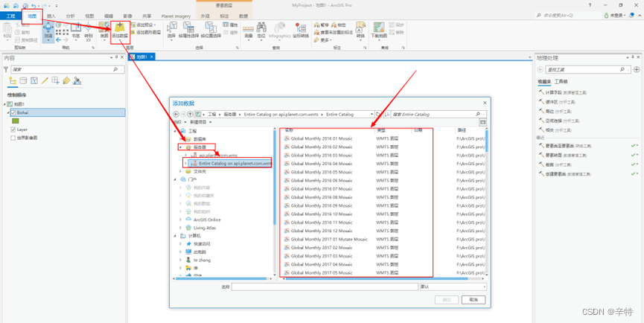Click the Geoprocessing pane plus icon
Screen dimensions: 644x323
click(x=637, y=69)
